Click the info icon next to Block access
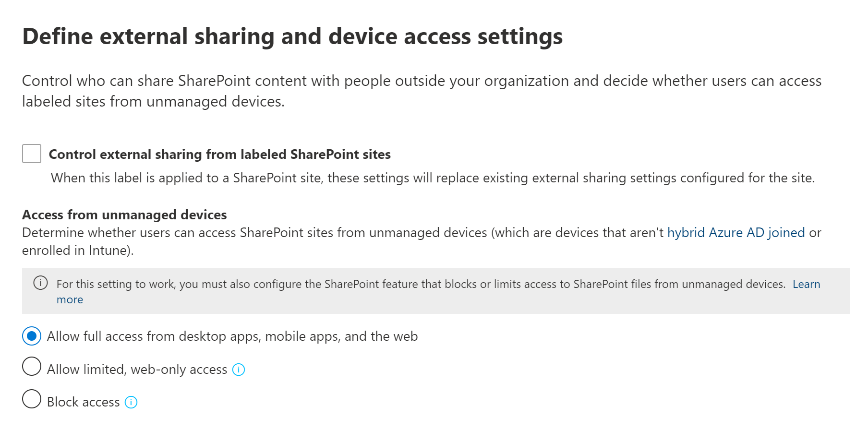The image size is (868, 442). coord(131,402)
